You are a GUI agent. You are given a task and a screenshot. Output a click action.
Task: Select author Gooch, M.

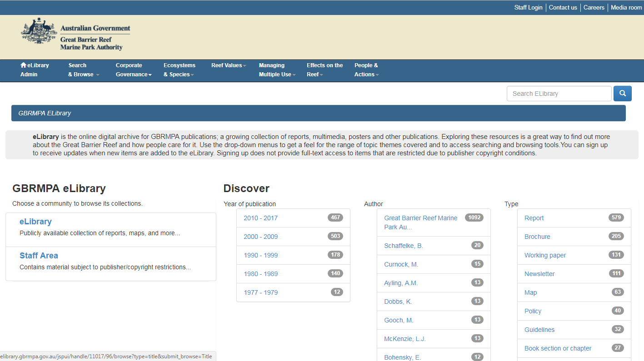399,320
